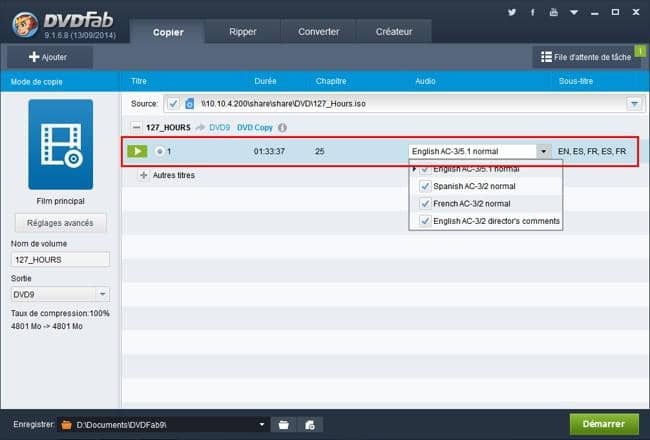Click the ISO source file icon
The image size is (650, 440).
pos(189,104)
